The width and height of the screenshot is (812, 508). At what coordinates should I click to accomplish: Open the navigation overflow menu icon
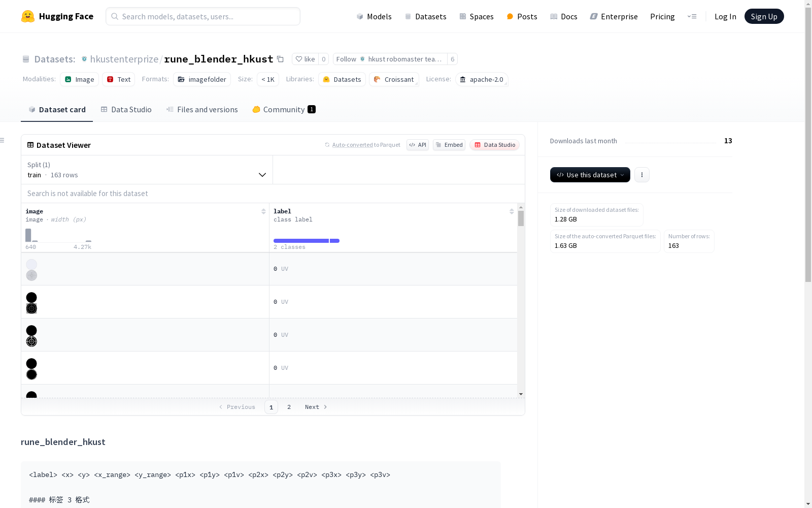pyautogui.click(x=692, y=16)
